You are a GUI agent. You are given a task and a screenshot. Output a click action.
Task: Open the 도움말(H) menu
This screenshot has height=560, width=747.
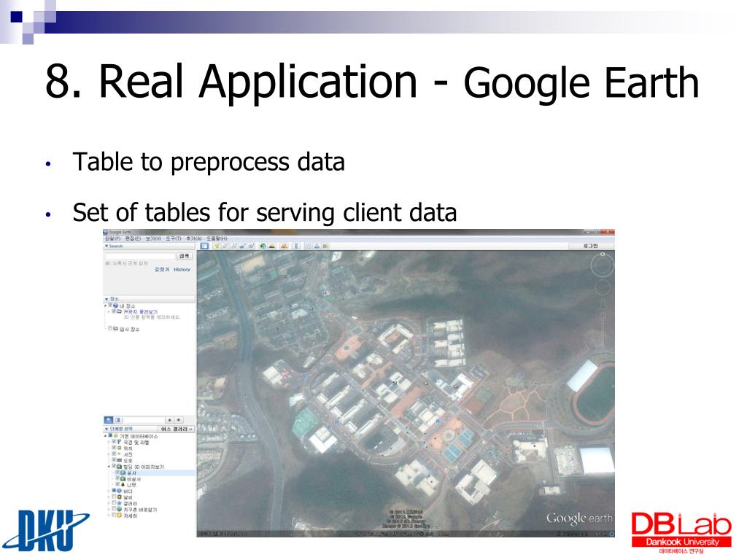217,238
